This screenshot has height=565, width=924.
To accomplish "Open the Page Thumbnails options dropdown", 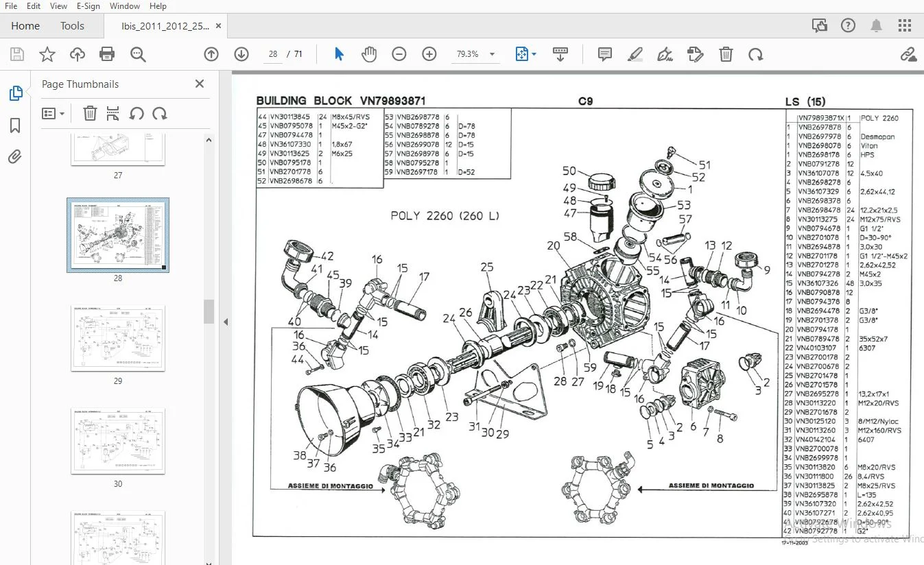I will [53, 113].
